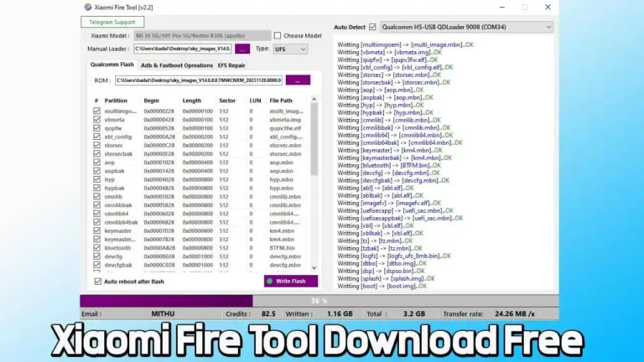Click partition list scroll down arrow

(314, 267)
